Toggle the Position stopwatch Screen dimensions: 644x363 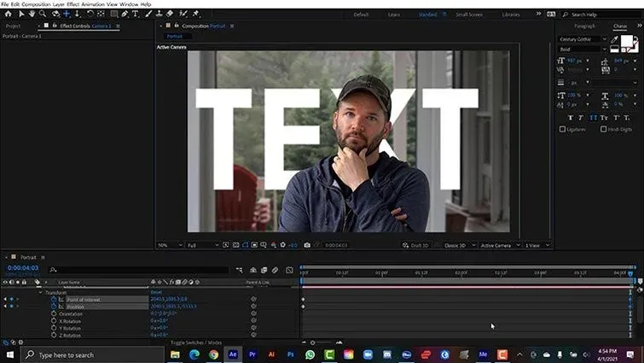54,307
